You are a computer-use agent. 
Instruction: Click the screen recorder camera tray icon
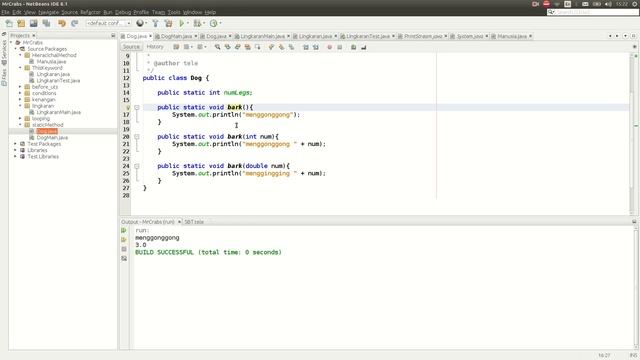536,4
